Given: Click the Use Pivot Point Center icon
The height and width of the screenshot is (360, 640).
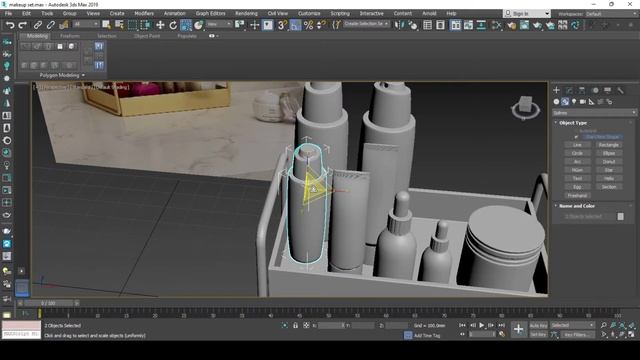Looking at the screenshot, I should (240, 25).
